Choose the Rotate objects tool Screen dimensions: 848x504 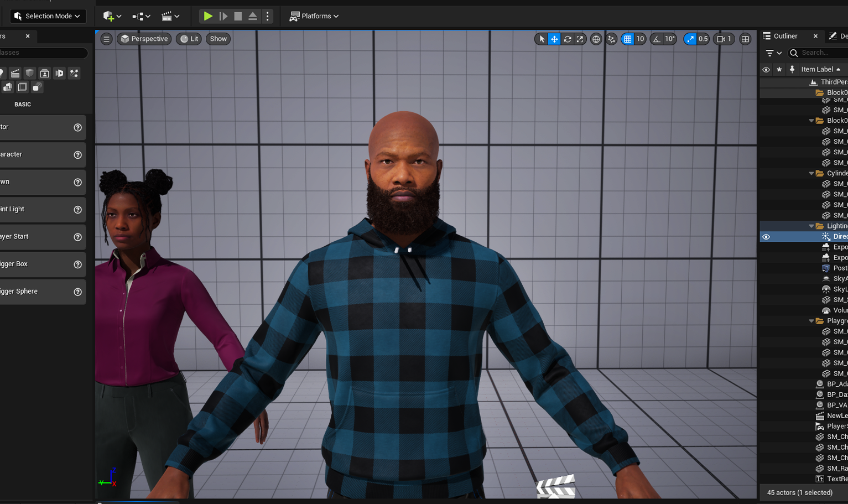[x=567, y=39]
